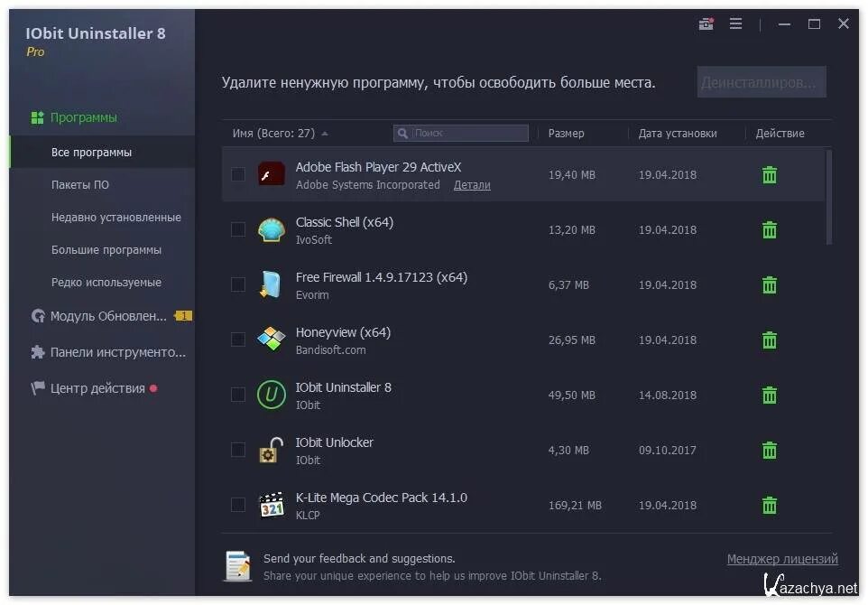Uninstall Classic Shell via its trash icon
This screenshot has width=868, height=605.
(770, 229)
